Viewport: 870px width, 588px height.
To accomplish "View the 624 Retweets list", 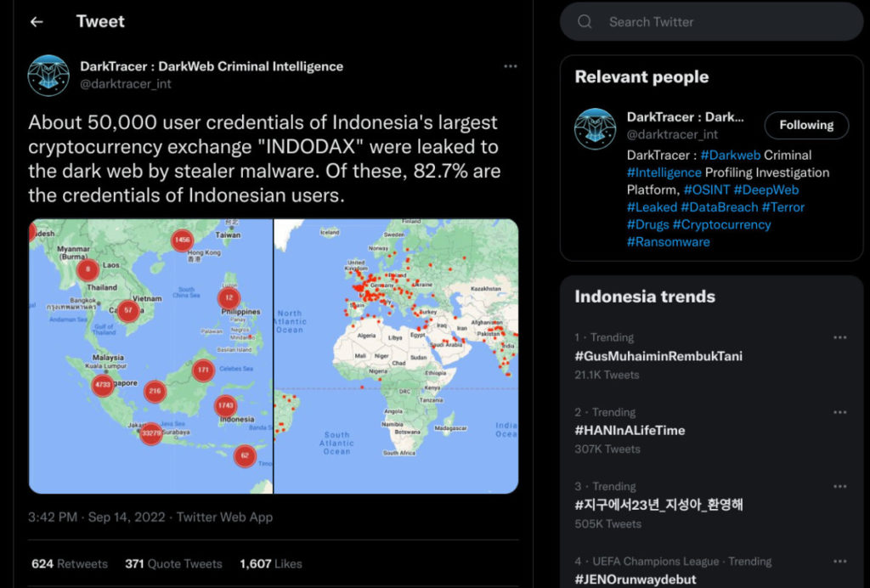I will [x=68, y=563].
